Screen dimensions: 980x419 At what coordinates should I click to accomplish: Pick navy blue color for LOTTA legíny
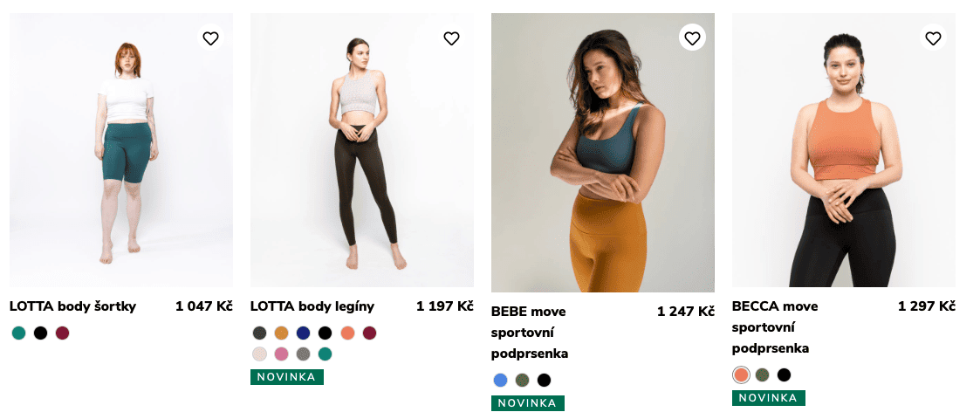[x=303, y=333]
